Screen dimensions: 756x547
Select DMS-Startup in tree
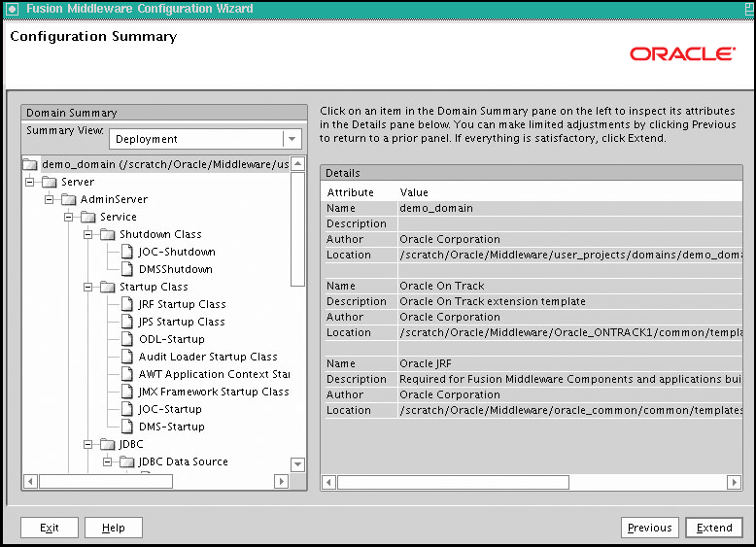(x=172, y=427)
